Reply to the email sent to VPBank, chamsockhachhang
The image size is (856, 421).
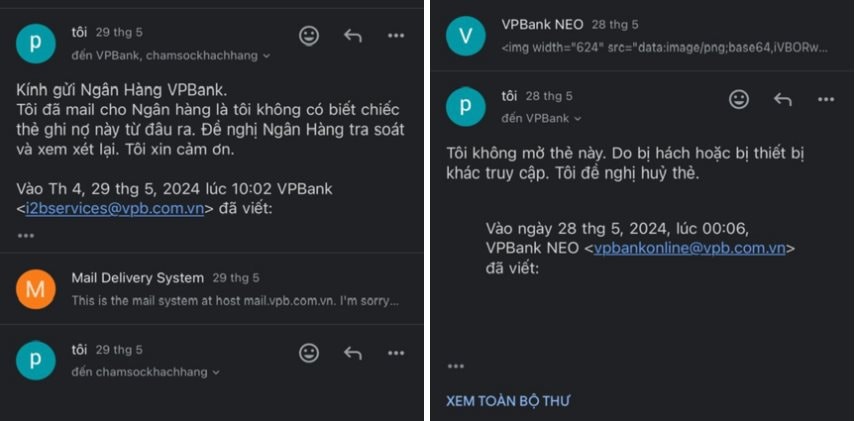click(x=353, y=36)
